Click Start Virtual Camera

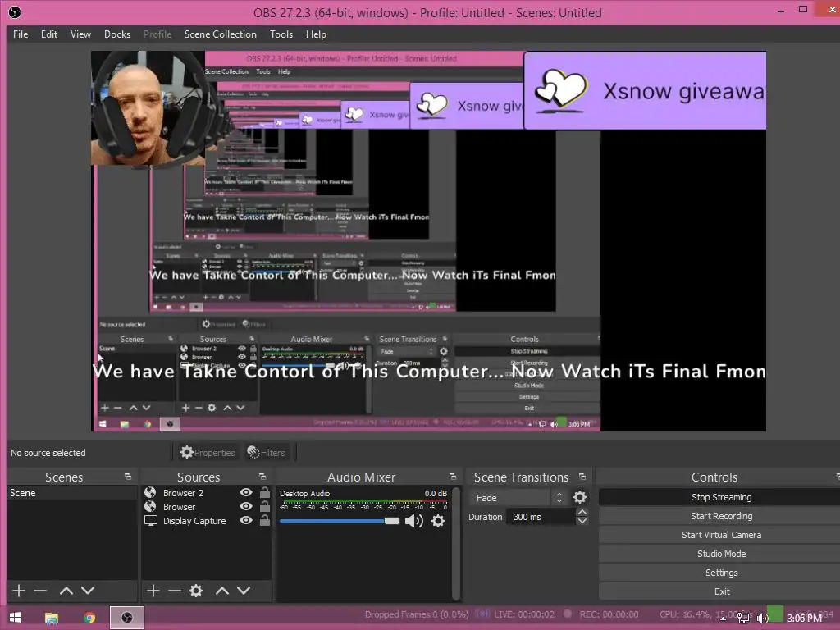[721, 535]
